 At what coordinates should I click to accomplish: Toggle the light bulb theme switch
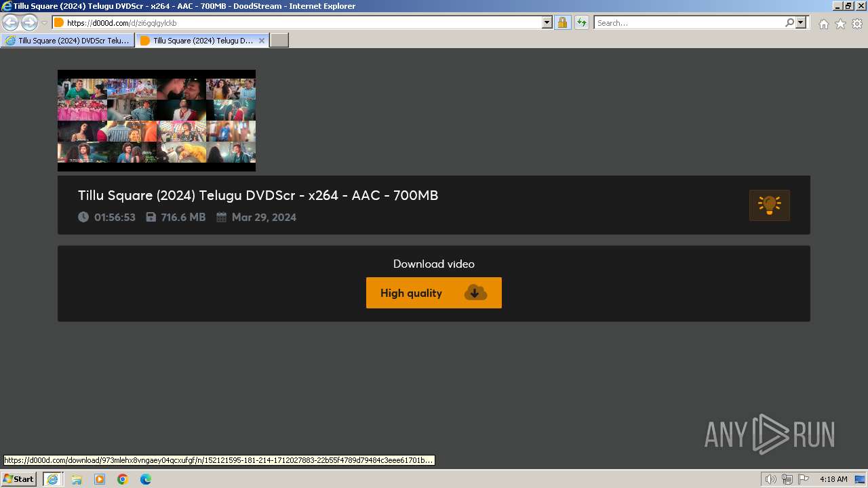coord(770,205)
